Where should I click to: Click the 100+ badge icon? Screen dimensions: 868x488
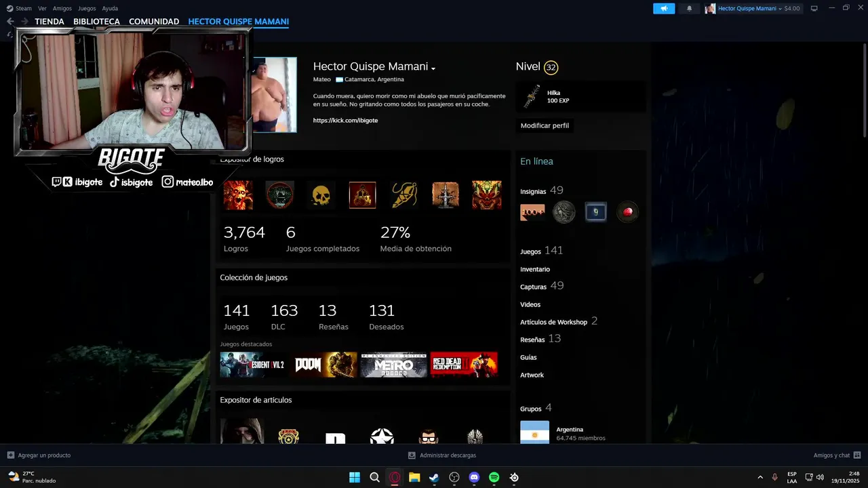click(532, 212)
